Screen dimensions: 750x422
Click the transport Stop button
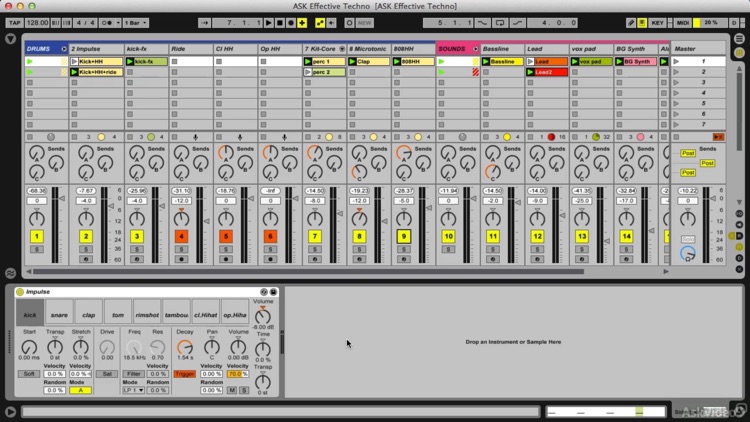click(279, 23)
